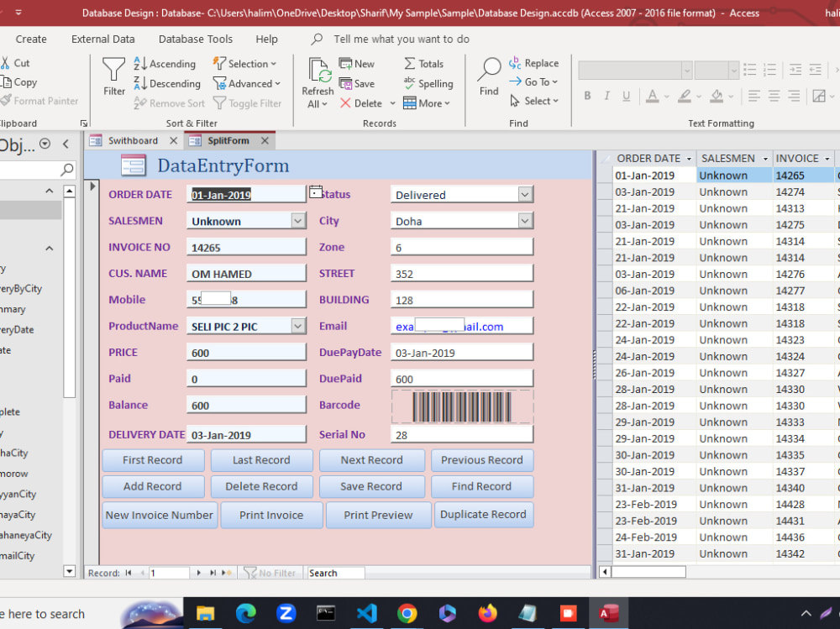Center align text
Image resolution: width=840 pixels, height=629 pixels.
pyautogui.click(x=774, y=96)
